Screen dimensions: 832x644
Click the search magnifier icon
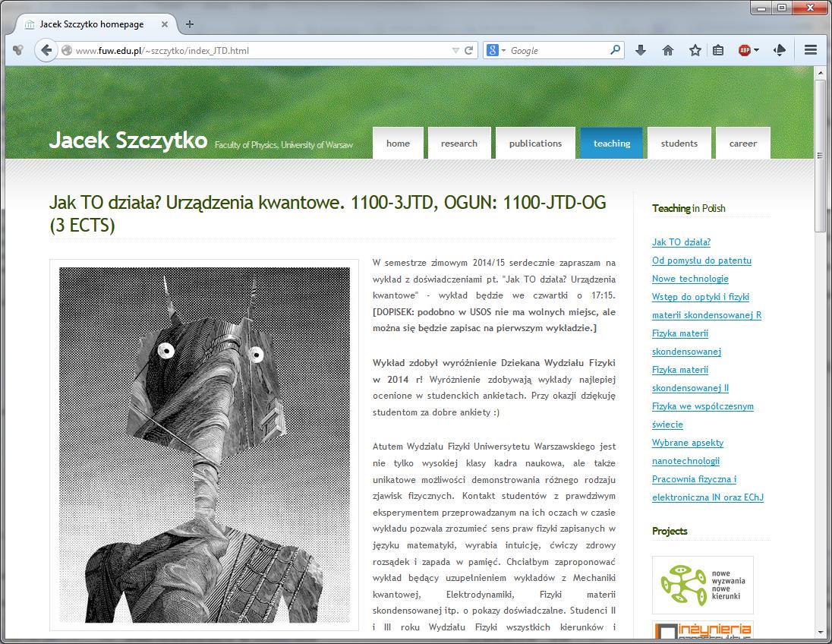pos(615,50)
